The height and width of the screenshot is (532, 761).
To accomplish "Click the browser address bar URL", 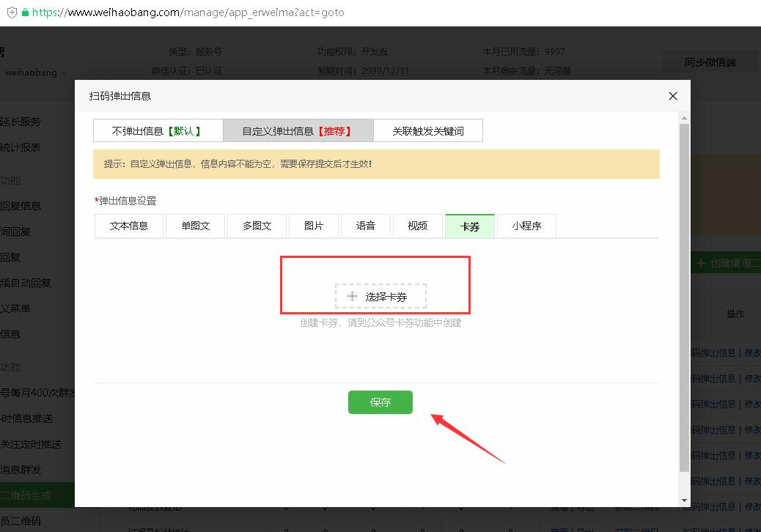I will 188,12.
